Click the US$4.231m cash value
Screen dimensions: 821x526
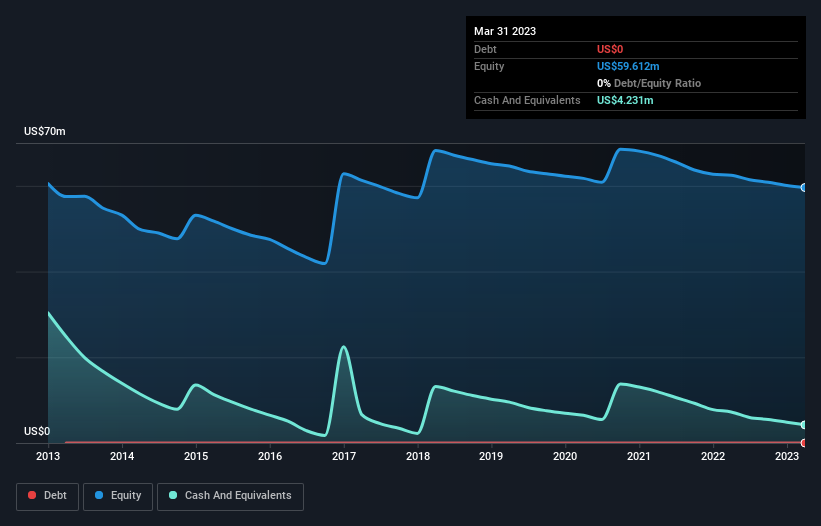625,100
